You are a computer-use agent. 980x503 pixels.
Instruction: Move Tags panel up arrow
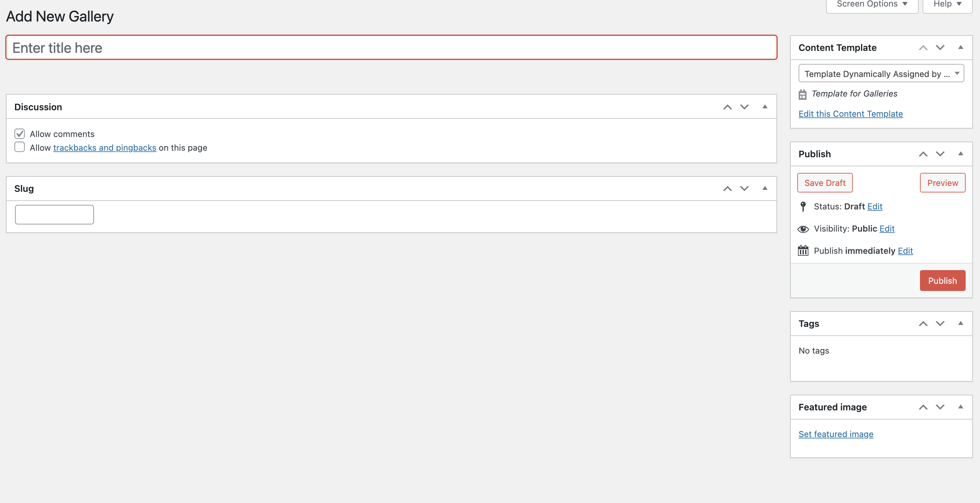[x=923, y=324]
